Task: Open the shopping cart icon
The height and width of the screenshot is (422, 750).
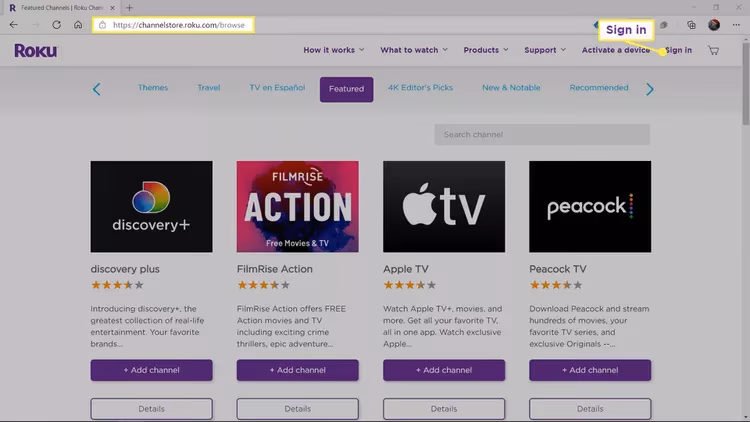Action: click(x=713, y=50)
